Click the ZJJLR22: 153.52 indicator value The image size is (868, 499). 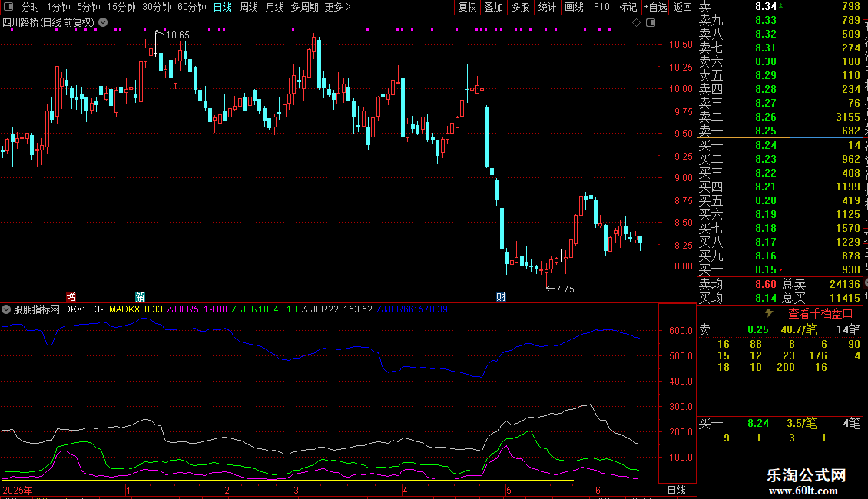coord(336,310)
